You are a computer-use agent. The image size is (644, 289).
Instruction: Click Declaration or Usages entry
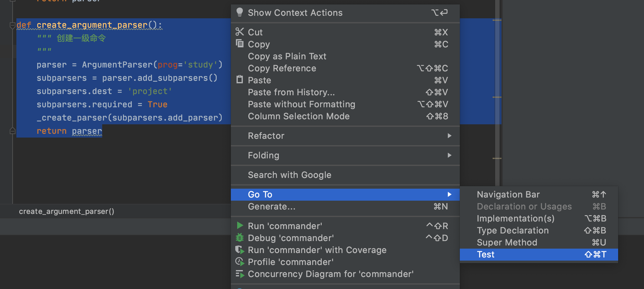tap(539, 206)
